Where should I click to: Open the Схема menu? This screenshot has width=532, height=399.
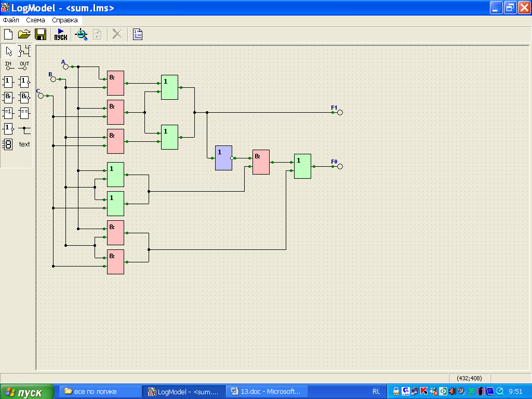coord(35,20)
